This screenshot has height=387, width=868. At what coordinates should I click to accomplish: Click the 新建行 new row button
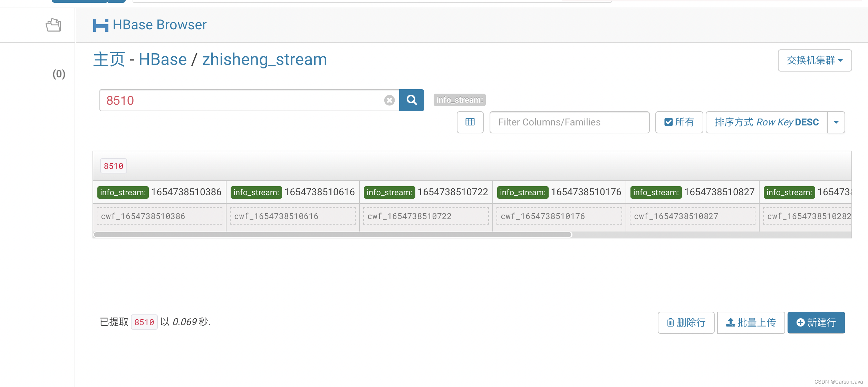pos(816,323)
